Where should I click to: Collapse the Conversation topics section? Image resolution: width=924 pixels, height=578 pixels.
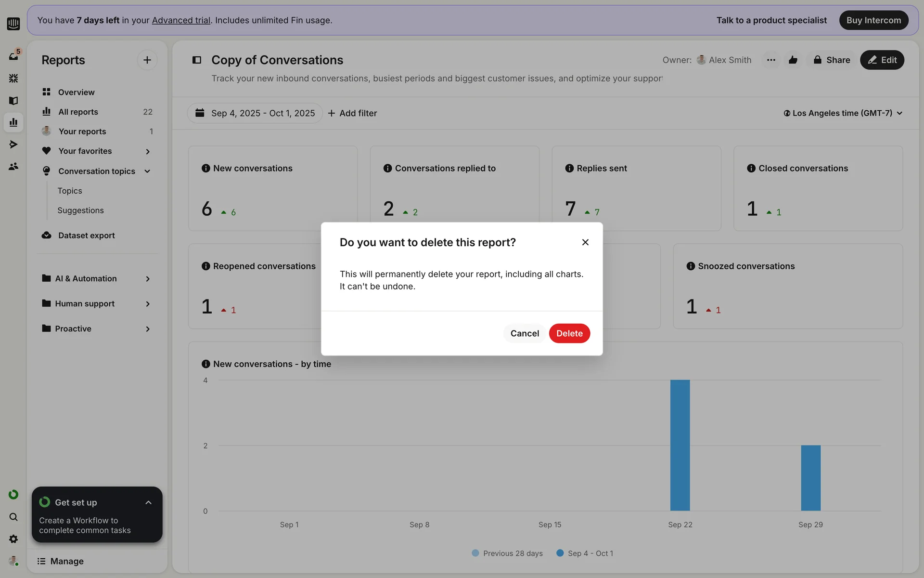pos(147,171)
